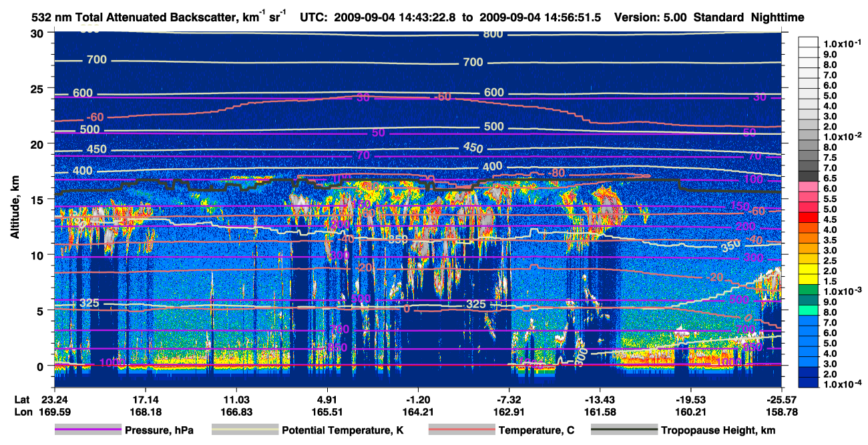The image size is (868, 445).
Task: Click longitude value 166.83
Action: tap(236, 412)
